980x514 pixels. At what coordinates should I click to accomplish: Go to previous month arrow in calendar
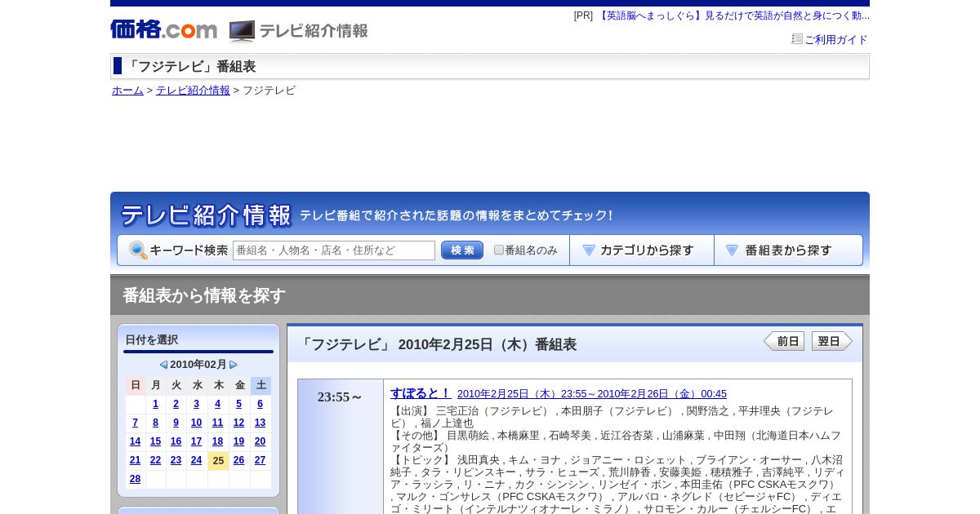point(163,365)
